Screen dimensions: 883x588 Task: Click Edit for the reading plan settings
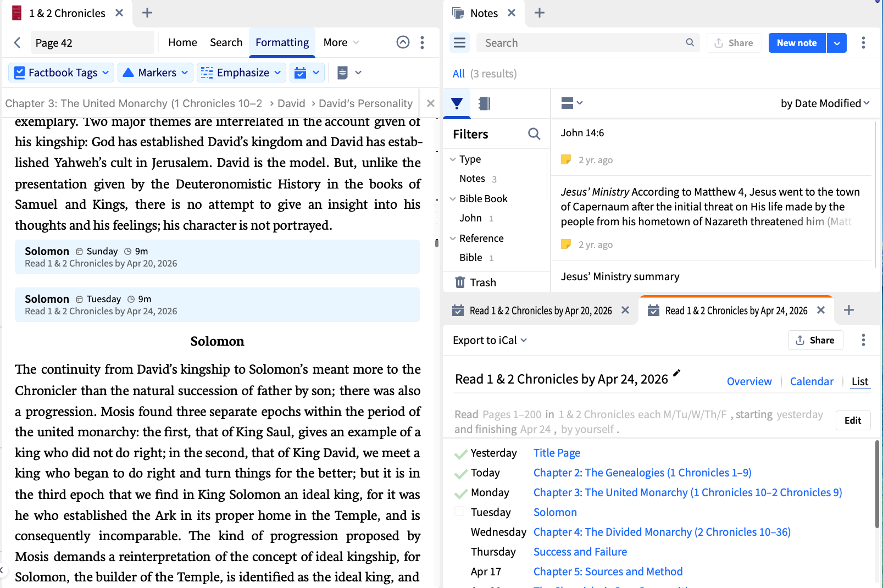coord(853,420)
